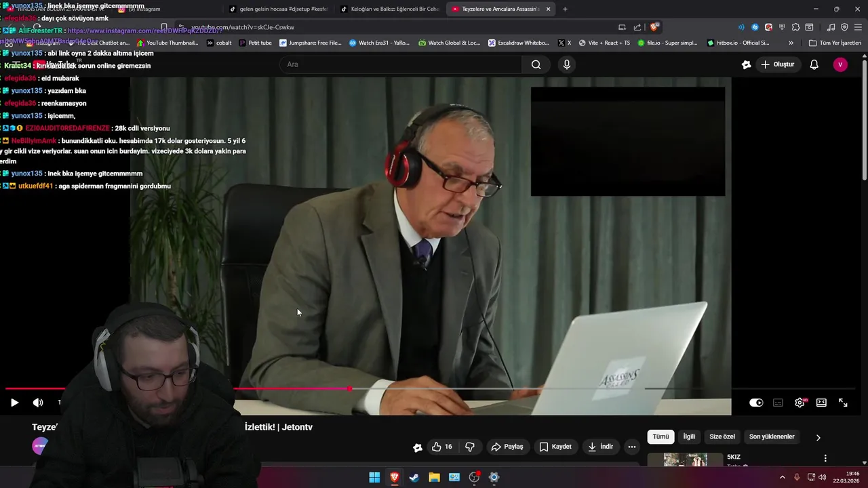Click the Paylaş share button
Screen dimensions: 868x488
coord(507,447)
